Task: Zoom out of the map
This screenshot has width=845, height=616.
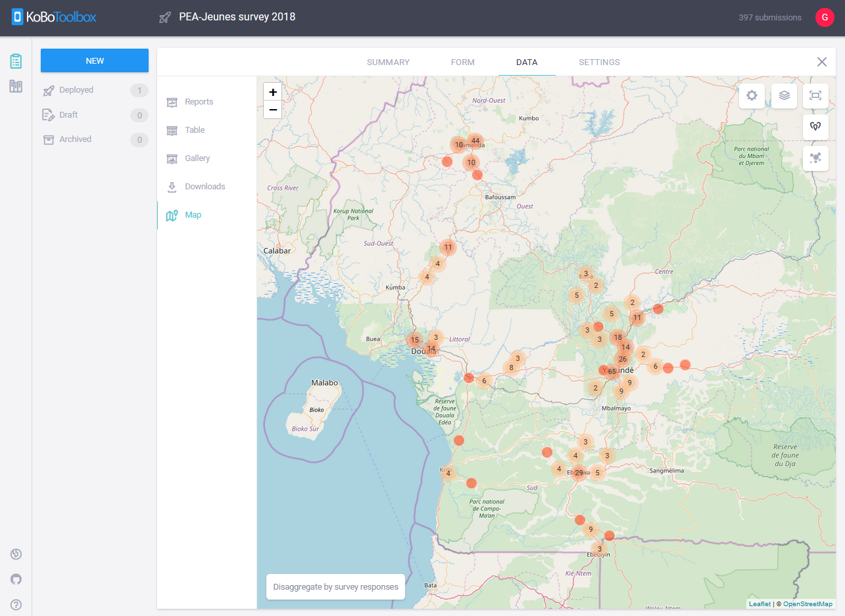Action: tap(273, 110)
